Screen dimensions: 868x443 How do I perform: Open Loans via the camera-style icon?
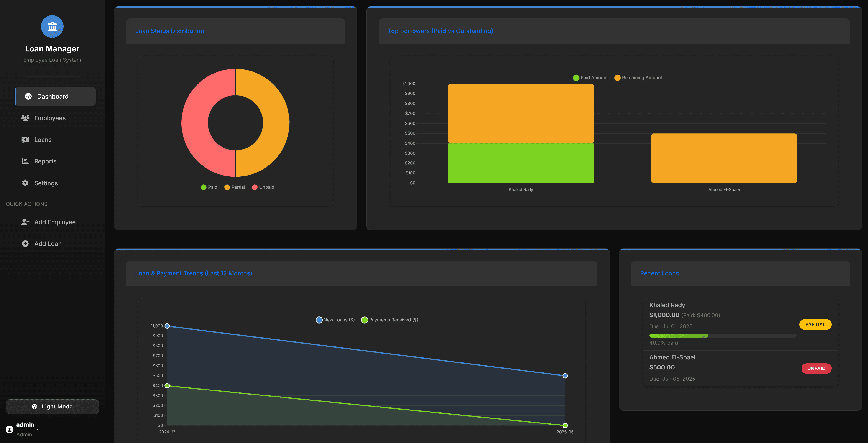(25, 140)
